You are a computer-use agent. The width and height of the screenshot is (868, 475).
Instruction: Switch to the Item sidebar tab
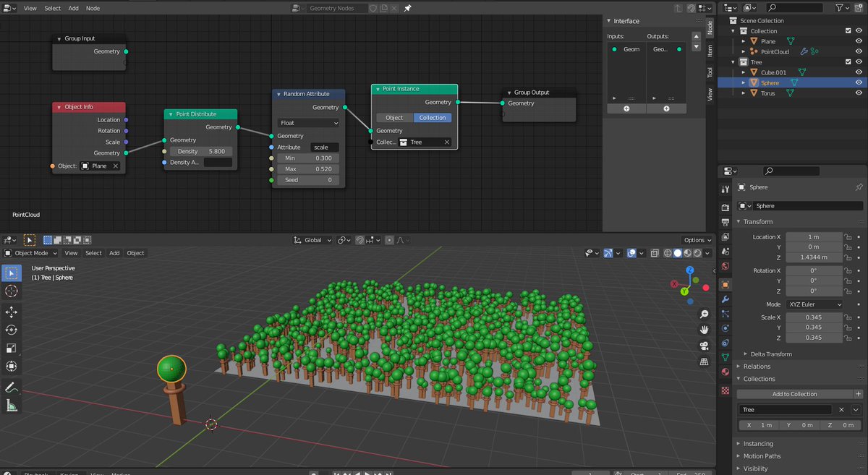pos(710,50)
